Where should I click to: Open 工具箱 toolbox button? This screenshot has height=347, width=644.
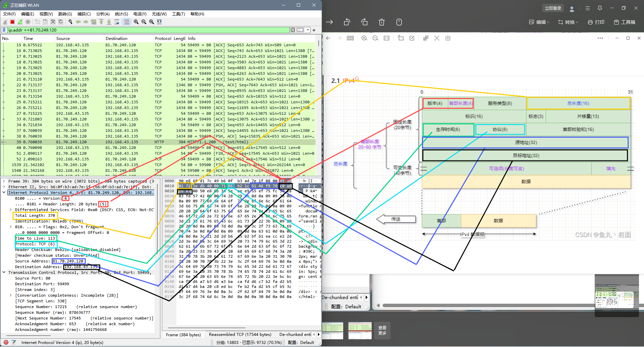click(x=625, y=22)
